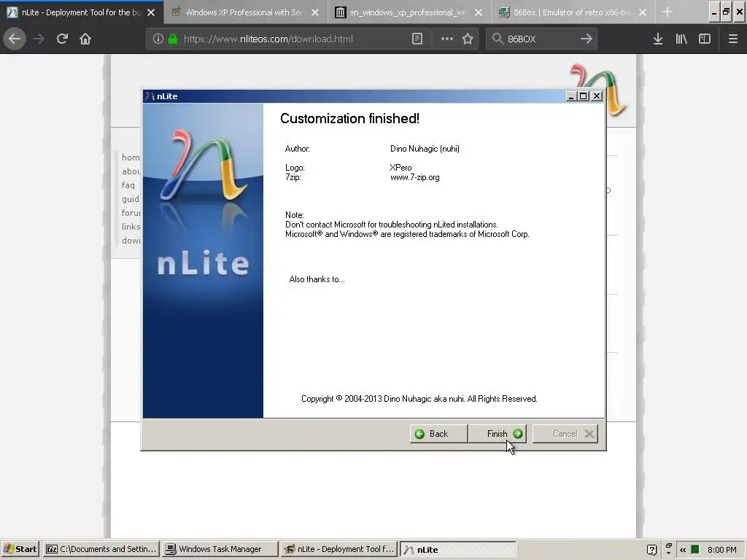
Task: Bookmark this page with the star icon
Action: coord(468,39)
